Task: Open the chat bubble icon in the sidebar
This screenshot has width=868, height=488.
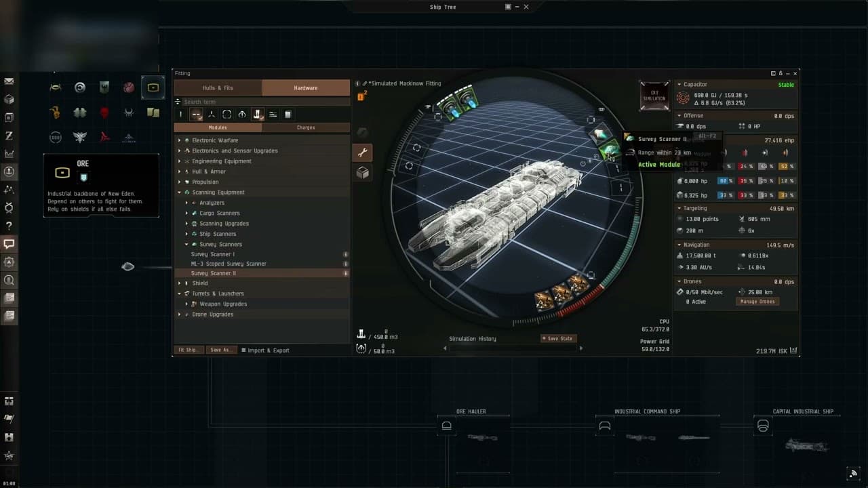Action: 9,244
